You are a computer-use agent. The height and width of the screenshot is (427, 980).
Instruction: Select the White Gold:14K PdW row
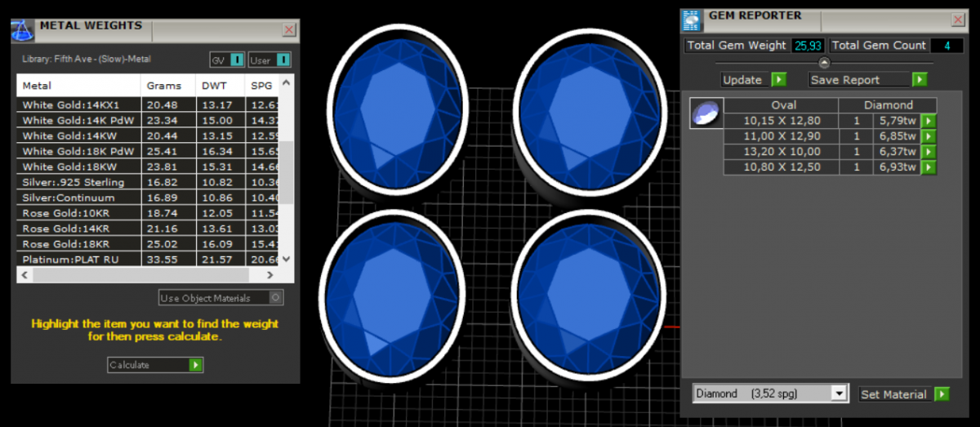[x=148, y=120]
